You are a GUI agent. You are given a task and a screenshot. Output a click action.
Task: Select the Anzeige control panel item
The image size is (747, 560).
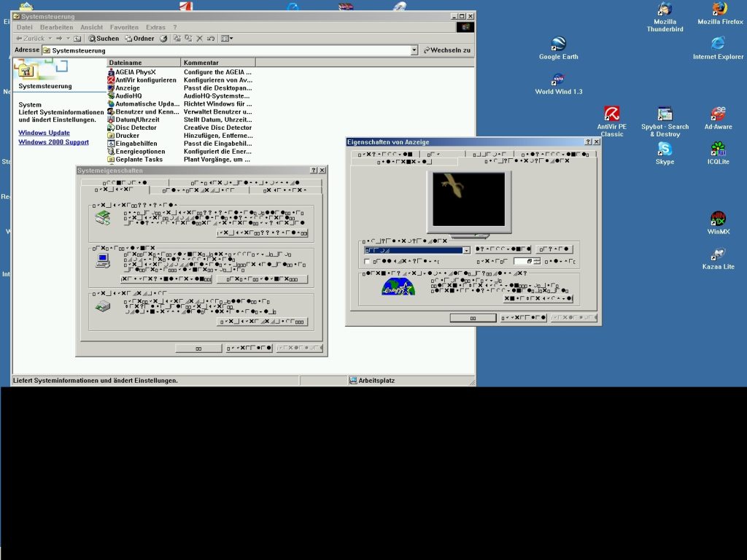pyautogui.click(x=124, y=88)
